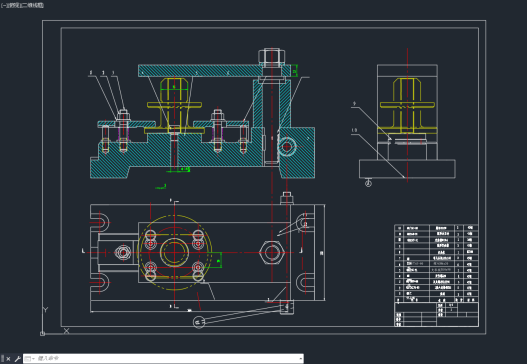The height and width of the screenshot is (364, 527).
Task: Open the viewport controls label in the drawing corner
Action: coord(22,5)
